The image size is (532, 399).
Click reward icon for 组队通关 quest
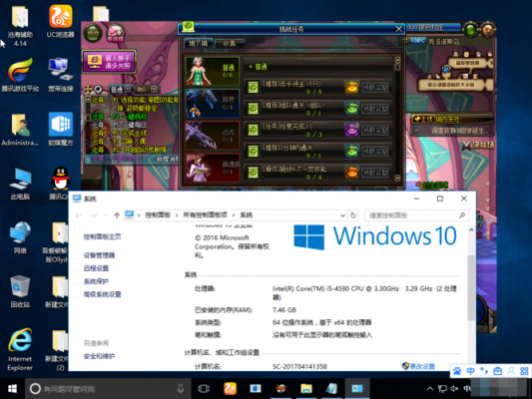(x=351, y=109)
